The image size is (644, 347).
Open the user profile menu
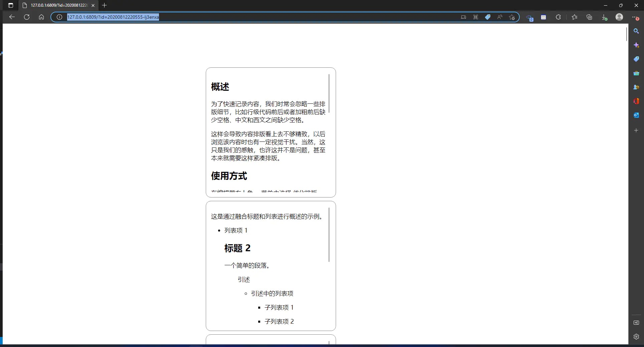(619, 17)
